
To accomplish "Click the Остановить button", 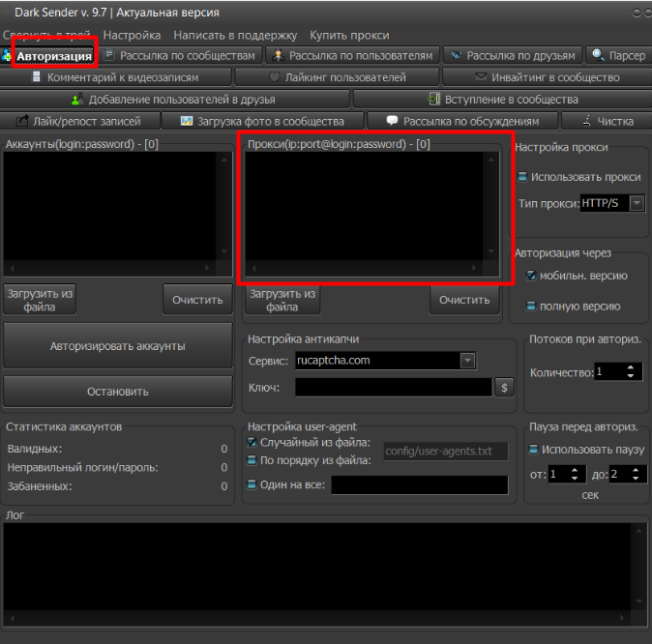I will tap(118, 392).
